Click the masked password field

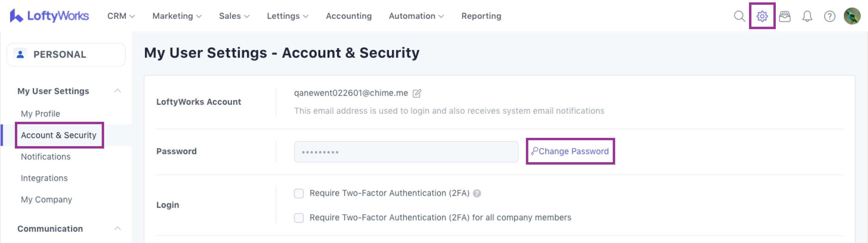pos(406,152)
